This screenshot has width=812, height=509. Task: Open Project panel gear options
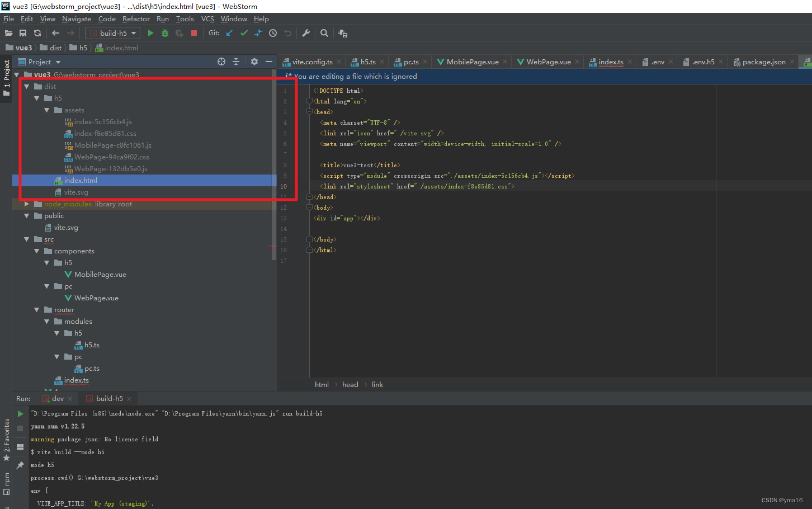pos(254,62)
